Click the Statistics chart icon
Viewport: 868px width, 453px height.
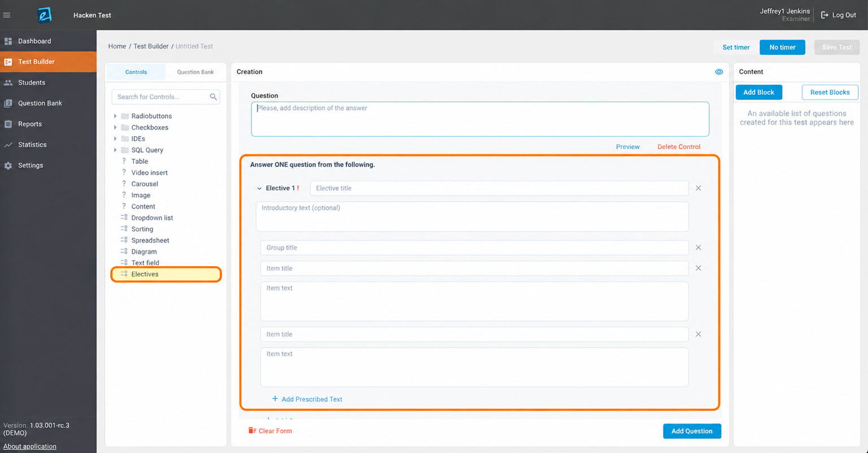click(x=8, y=145)
